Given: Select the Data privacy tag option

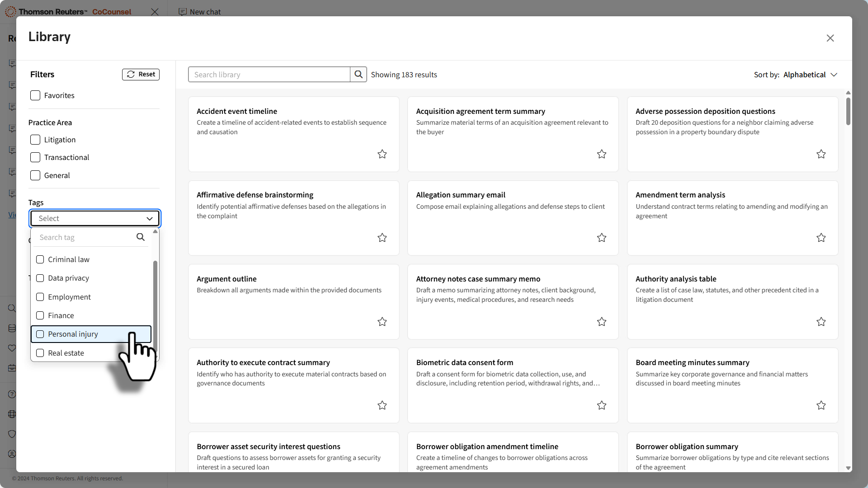Looking at the screenshot, I should click(40, 278).
